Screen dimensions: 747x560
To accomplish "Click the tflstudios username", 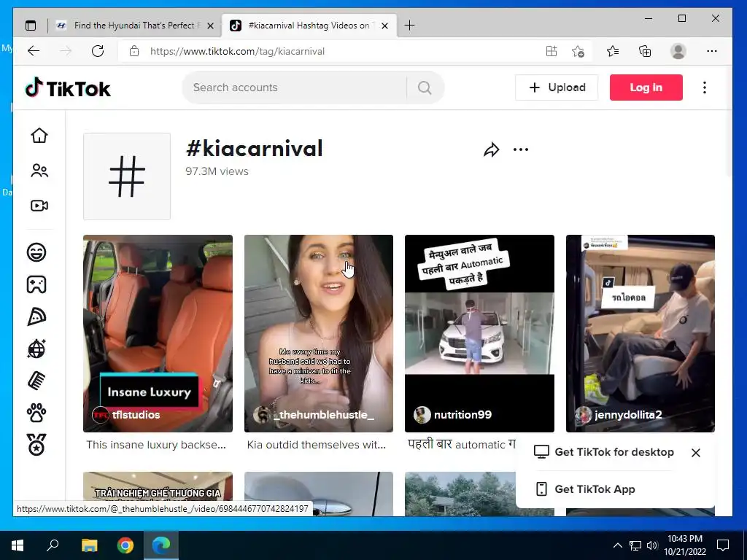I will point(136,415).
